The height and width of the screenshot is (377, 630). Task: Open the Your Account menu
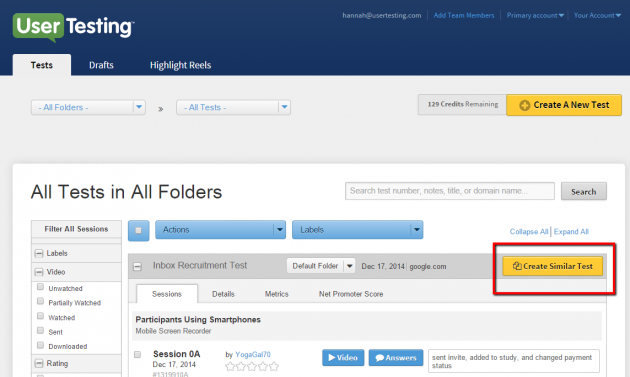coord(597,15)
